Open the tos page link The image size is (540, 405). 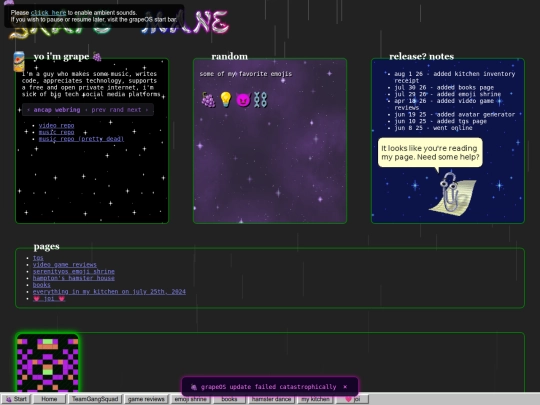(38, 258)
